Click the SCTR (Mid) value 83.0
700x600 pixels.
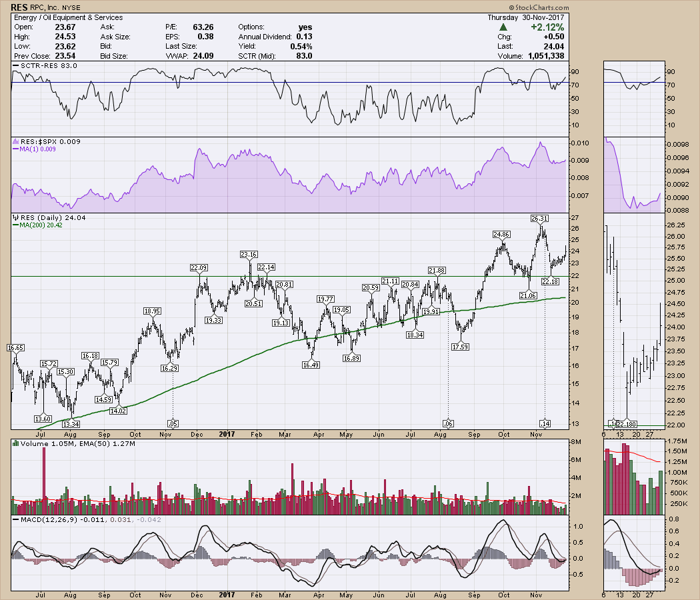(x=304, y=56)
